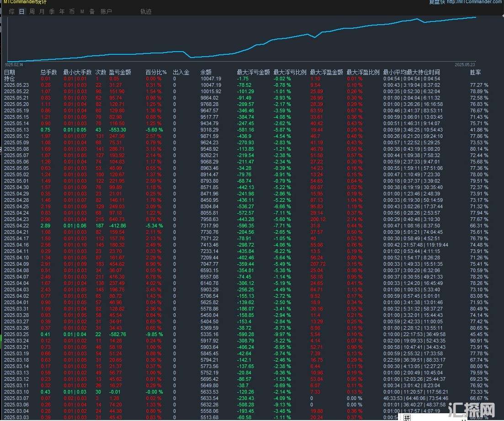Viewport: 504px width, 421px height.
Task: Open the http://MTCommander.com link
Action: tap(474, 2)
